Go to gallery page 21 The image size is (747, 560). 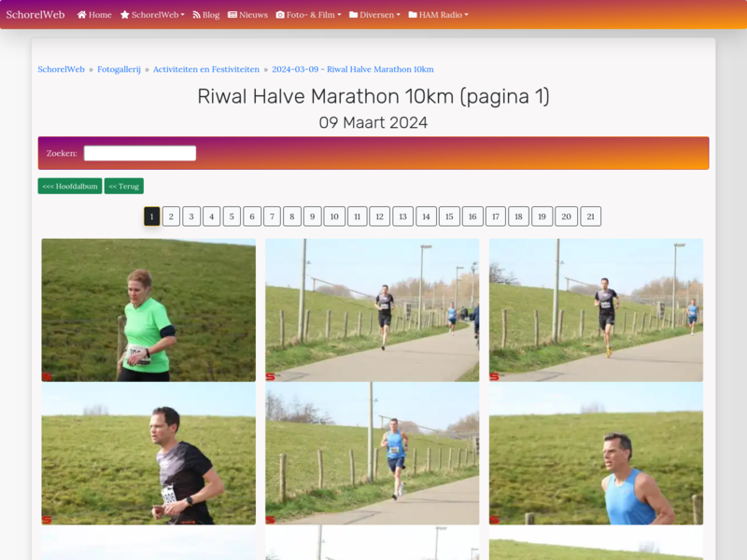click(591, 217)
